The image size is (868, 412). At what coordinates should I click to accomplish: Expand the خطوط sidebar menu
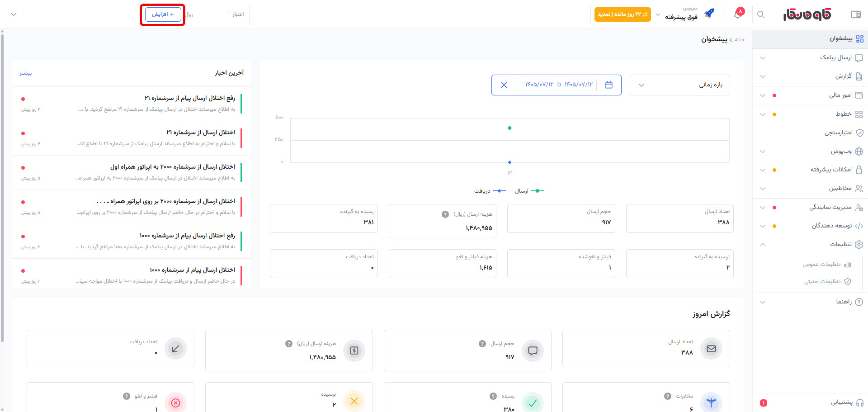point(810,114)
